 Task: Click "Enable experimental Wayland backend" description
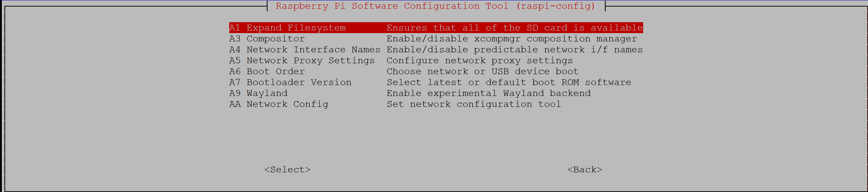point(488,93)
